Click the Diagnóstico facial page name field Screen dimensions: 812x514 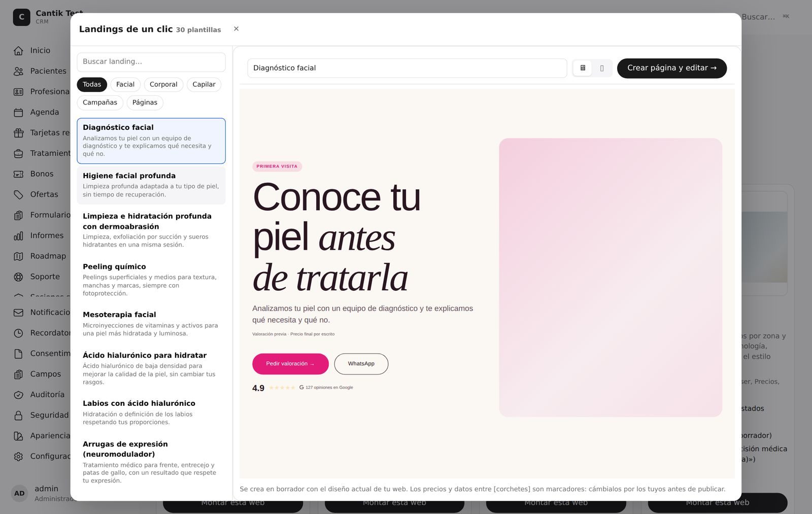point(407,68)
